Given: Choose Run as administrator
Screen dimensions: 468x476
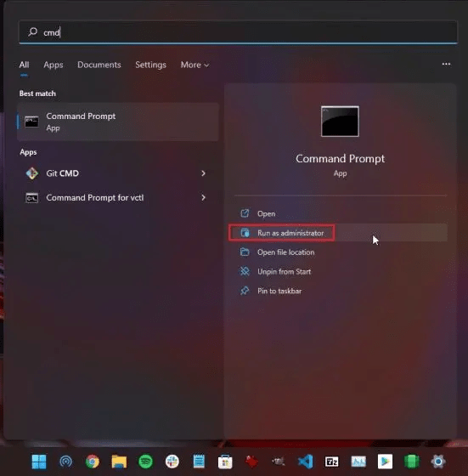Looking at the screenshot, I should click(341, 233).
